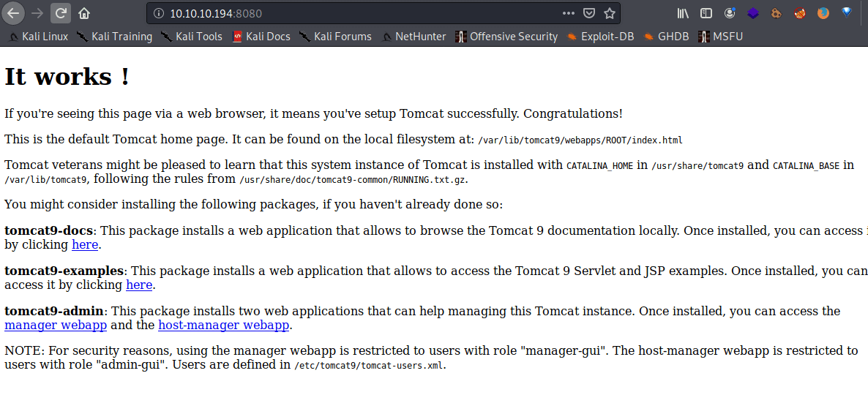This screenshot has width=868, height=395.
Task: Click the crossed-out fox extension icon
Action: (x=799, y=12)
